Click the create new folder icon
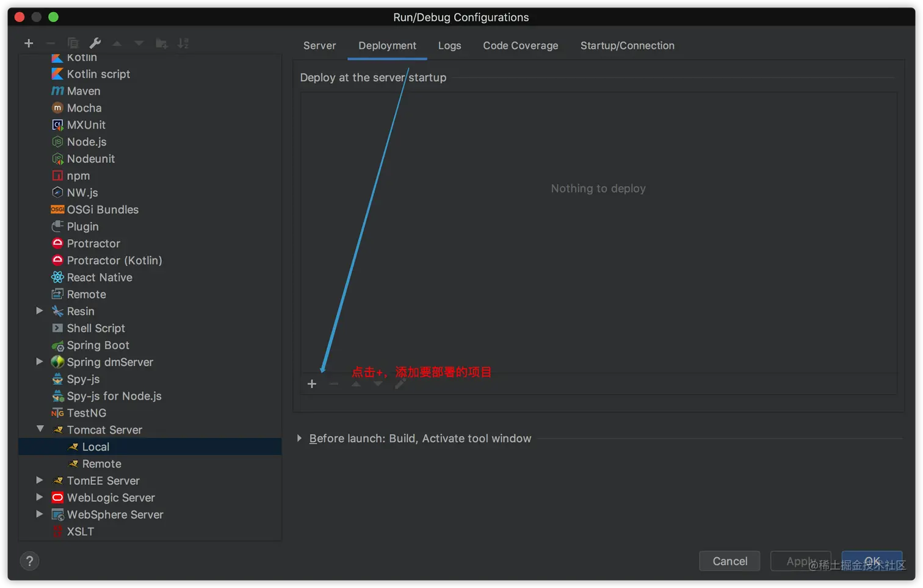 click(x=161, y=43)
